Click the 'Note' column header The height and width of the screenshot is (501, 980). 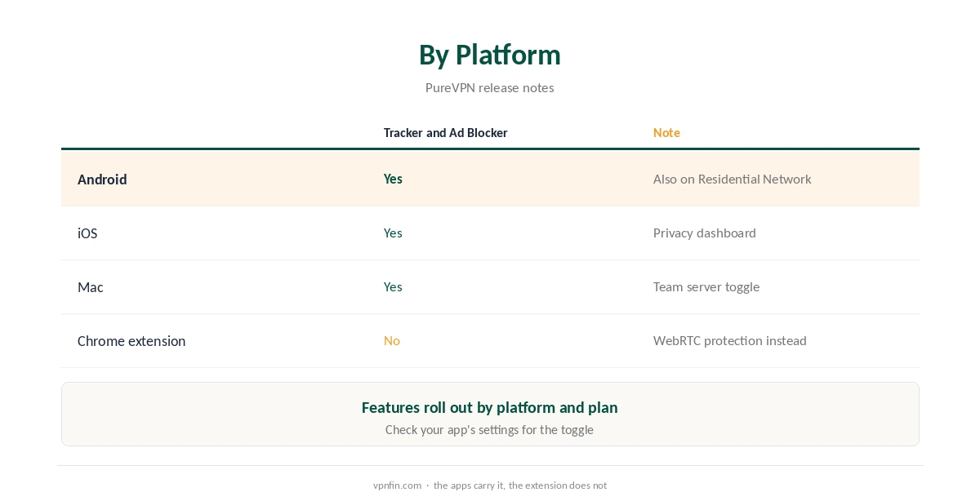tap(666, 132)
